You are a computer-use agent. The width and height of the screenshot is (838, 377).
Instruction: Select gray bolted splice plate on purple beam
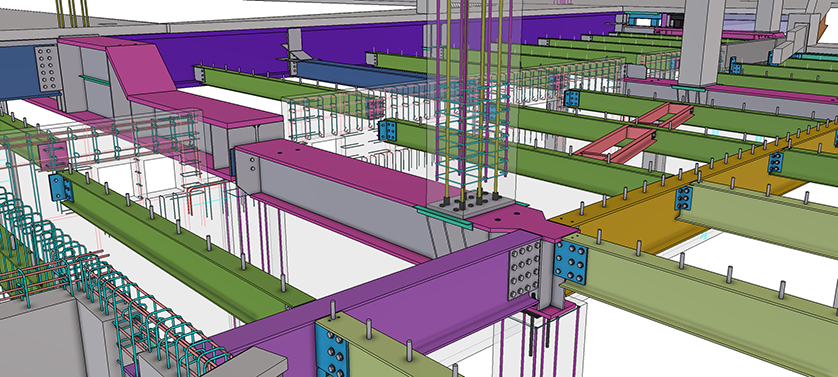coord(524,270)
